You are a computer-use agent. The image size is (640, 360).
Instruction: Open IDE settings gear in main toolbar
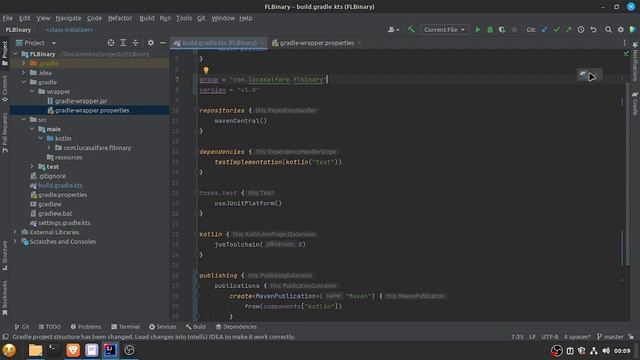[x=620, y=29]
